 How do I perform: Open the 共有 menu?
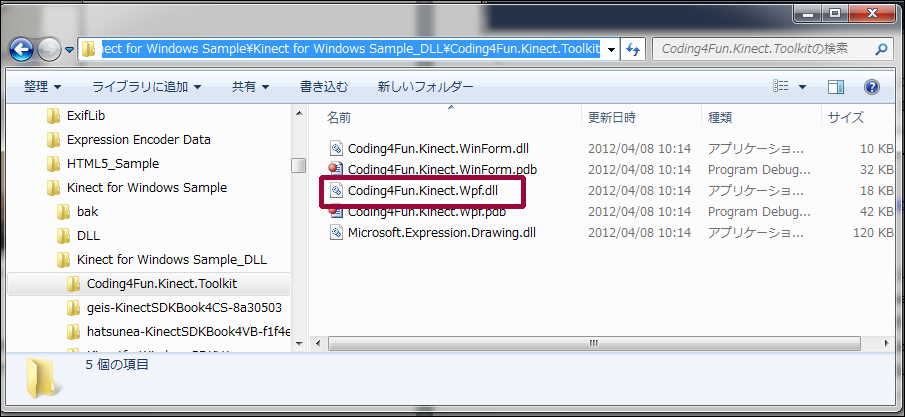[x=250, y=87]
